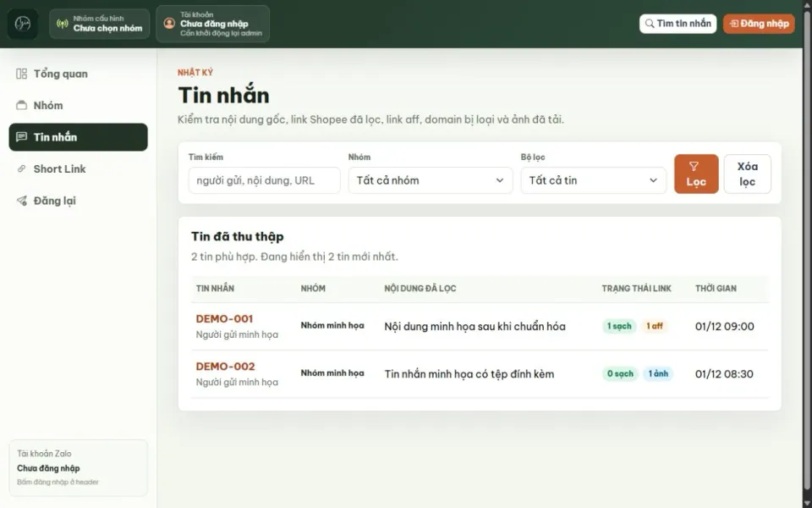Apply filters with the Lọc button
The height and width of the screenshot is (508, 812).
tap(696, 174)
